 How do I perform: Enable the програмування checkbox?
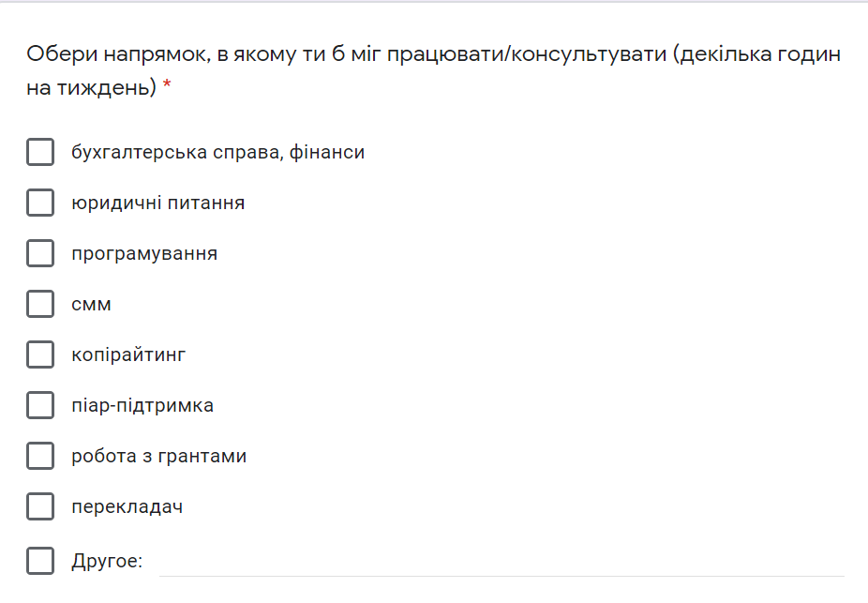click(40, 253)
